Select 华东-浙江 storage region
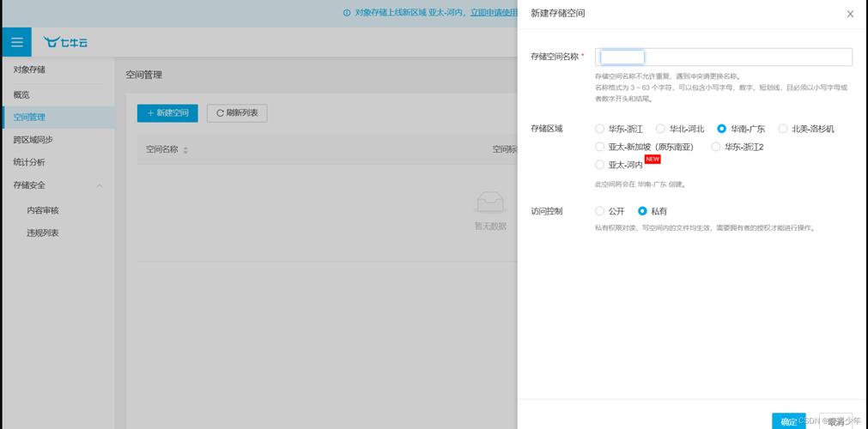 [x=599, y=129]
